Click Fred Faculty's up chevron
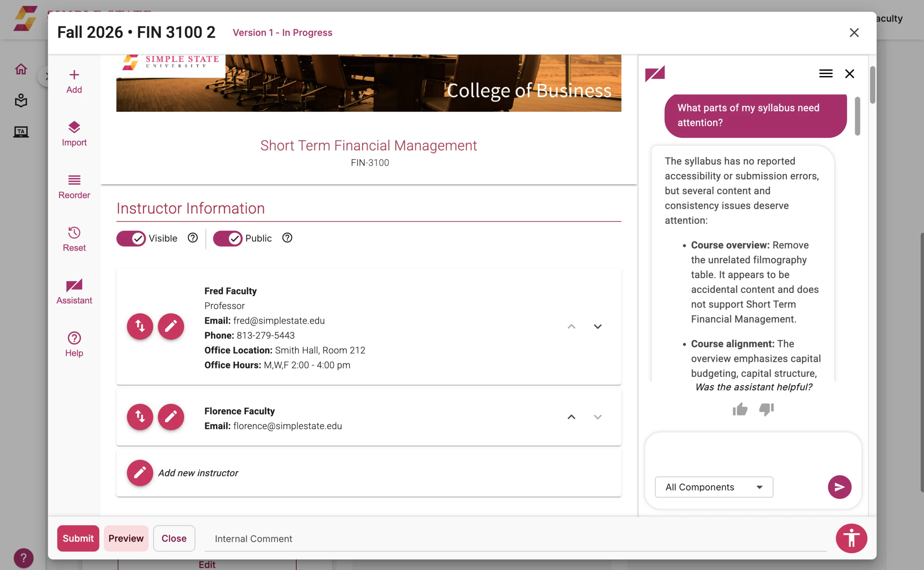 click(x=571, y=327)
